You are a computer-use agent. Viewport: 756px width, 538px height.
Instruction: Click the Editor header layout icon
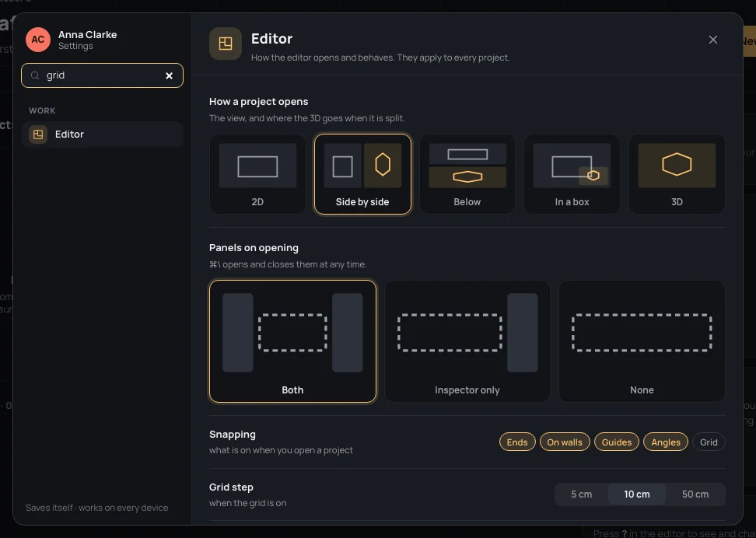pos(225,44)
